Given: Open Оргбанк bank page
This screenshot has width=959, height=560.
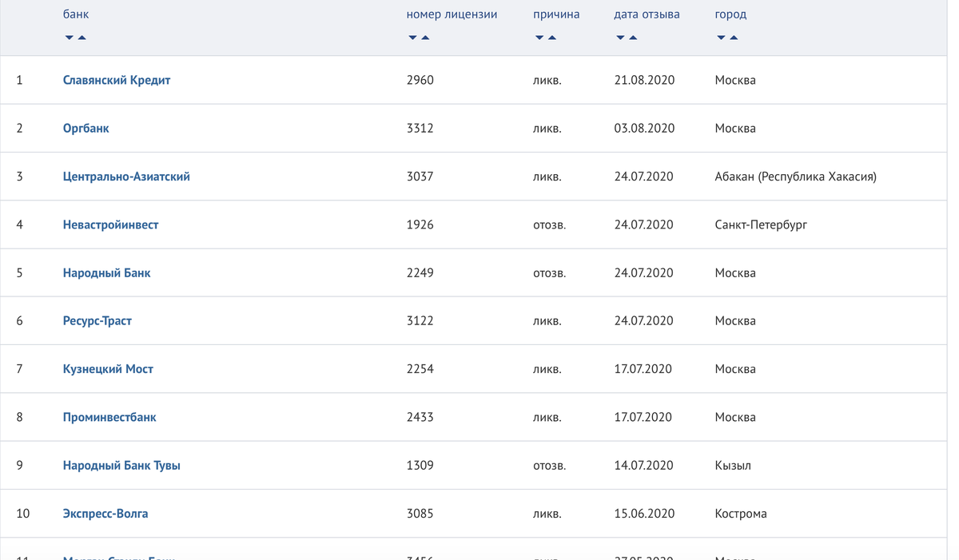Looking at the screenshot, I should coord(86,128).
